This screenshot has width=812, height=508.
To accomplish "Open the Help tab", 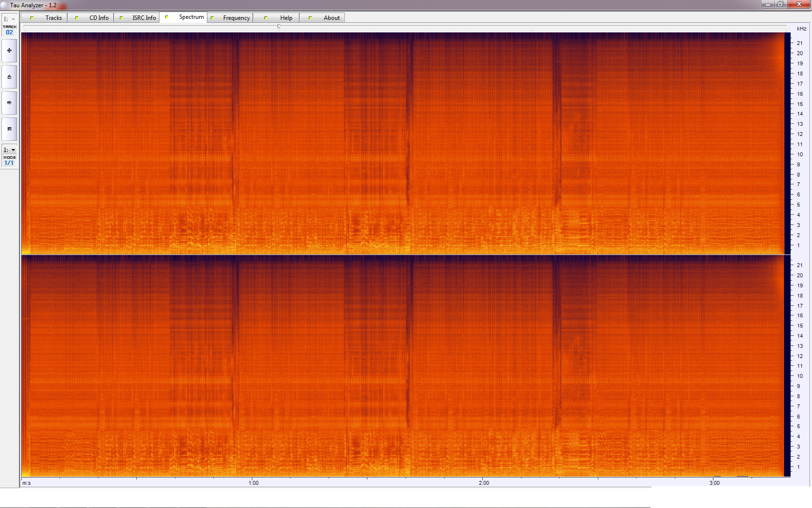I will (277, 18).
